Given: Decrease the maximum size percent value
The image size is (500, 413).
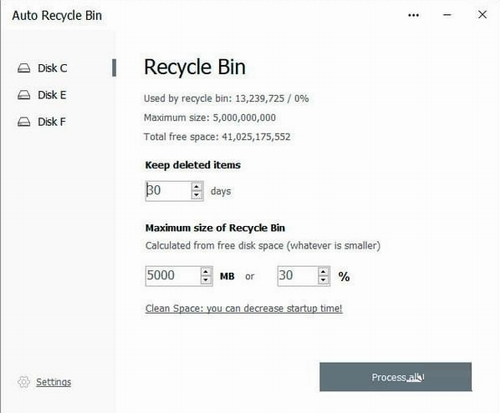Looking at the screenshot, I should point(323,280).
